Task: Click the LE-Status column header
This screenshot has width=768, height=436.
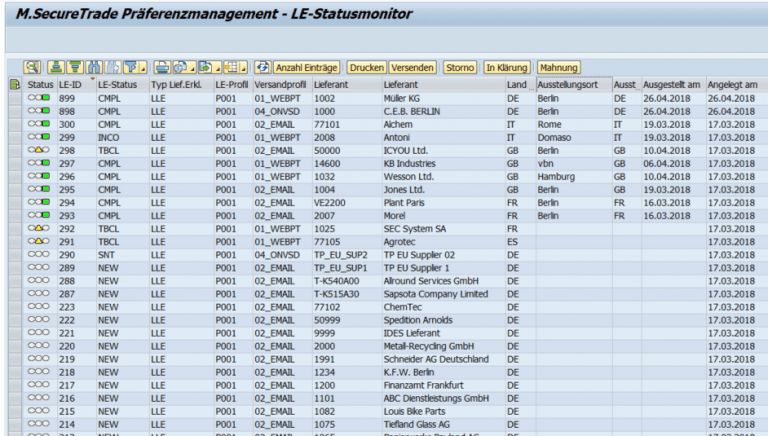Action: (120, 85)
